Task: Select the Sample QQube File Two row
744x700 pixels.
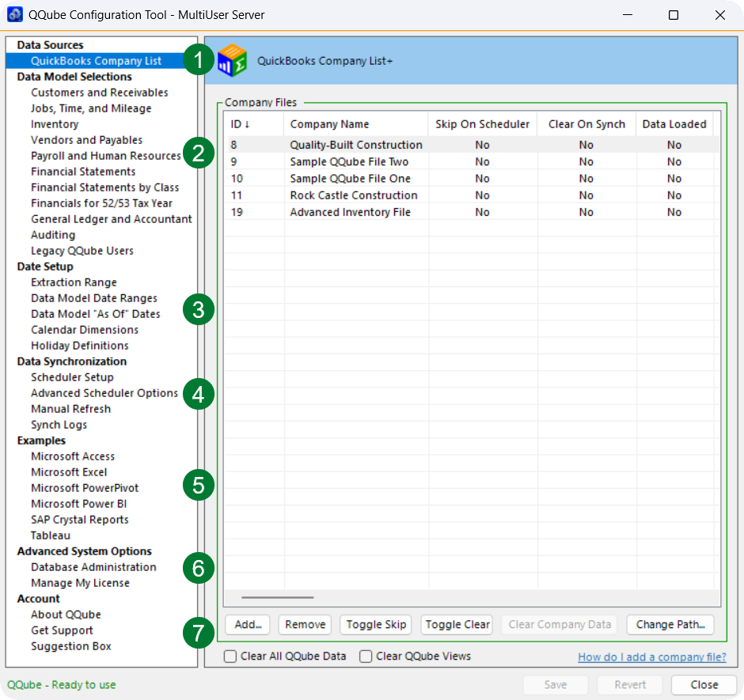Action: point(472,161)
